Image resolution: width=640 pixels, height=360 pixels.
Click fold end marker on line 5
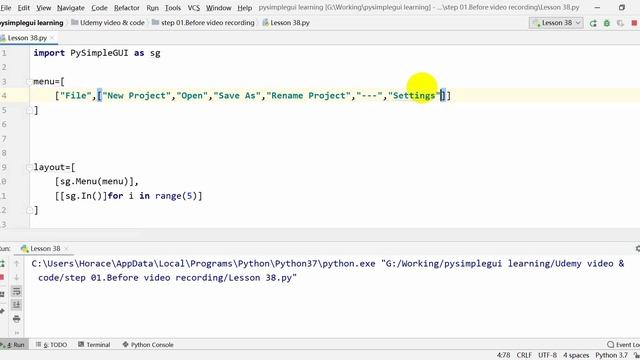point(29,110)
